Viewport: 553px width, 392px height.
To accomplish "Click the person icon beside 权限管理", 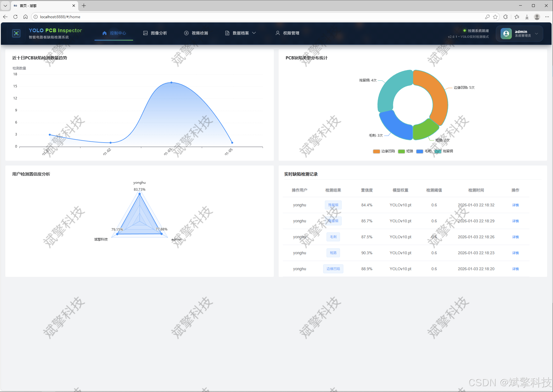I will [278, 33].
